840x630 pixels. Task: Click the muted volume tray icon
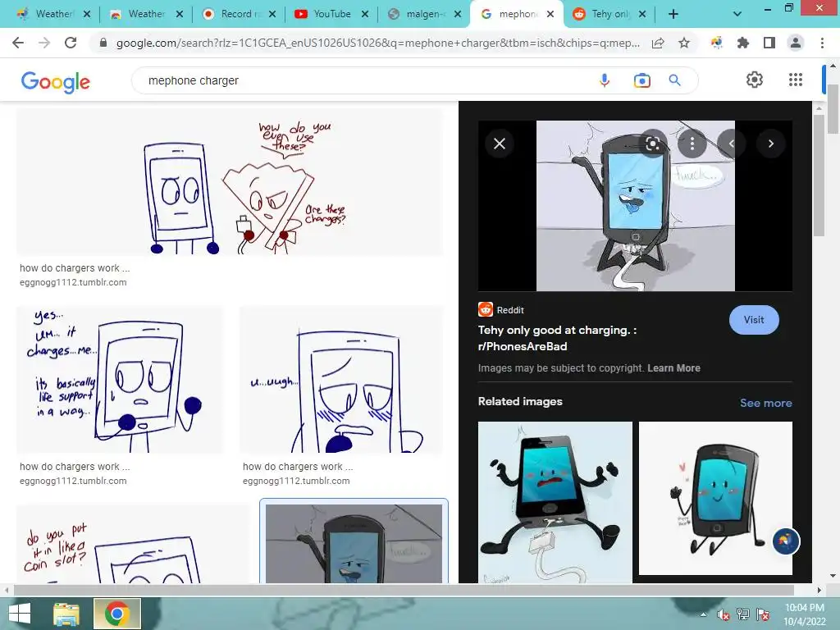tap(724, 614)
